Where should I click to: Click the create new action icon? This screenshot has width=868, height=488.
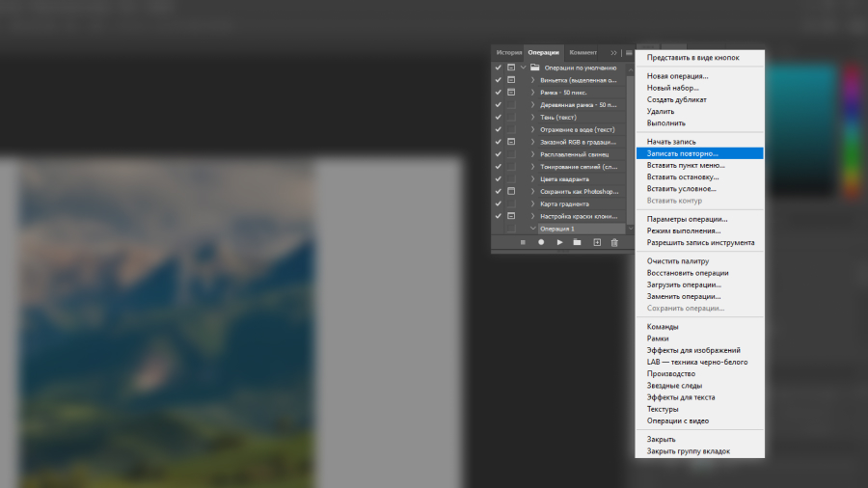click(x=596, y=242)
